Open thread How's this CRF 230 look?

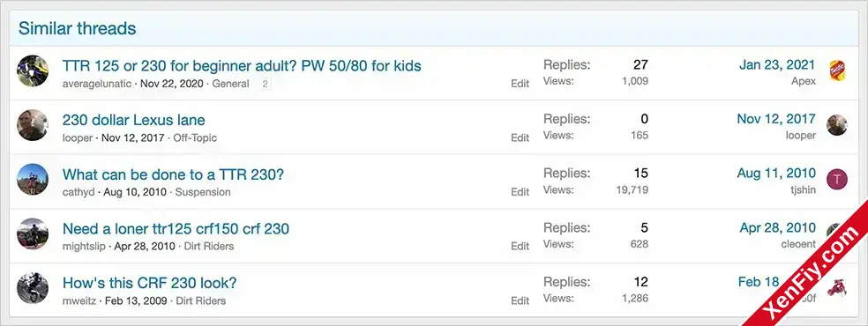point(149,283)
